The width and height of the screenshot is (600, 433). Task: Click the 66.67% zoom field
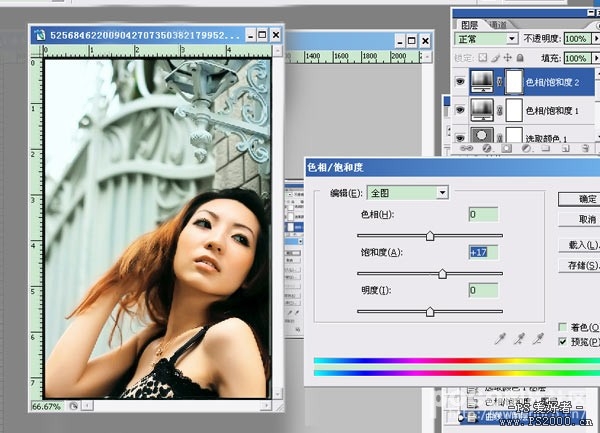point(47,406)
